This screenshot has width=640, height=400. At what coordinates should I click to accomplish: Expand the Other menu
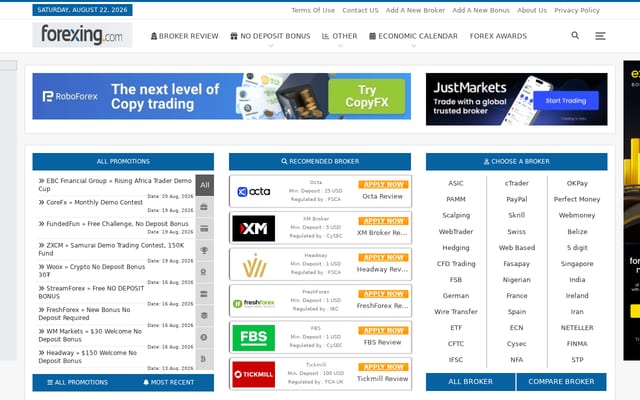340,36
